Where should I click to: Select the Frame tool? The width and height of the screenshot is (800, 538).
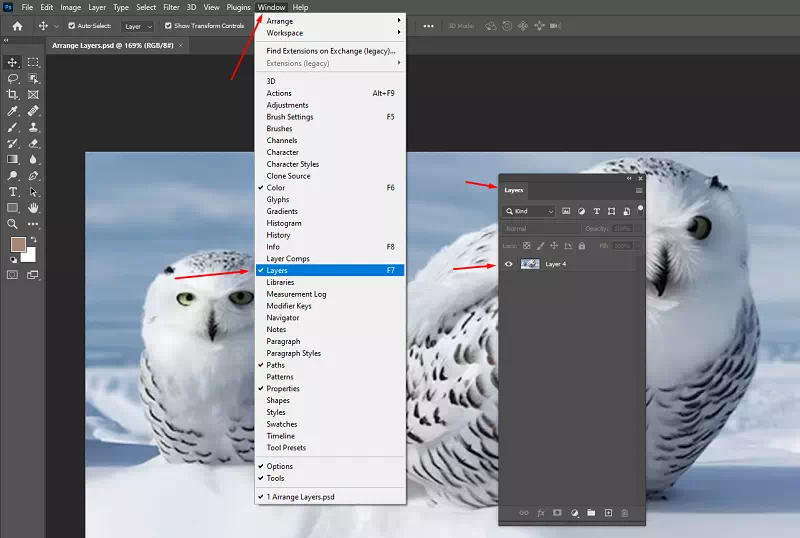33,94
